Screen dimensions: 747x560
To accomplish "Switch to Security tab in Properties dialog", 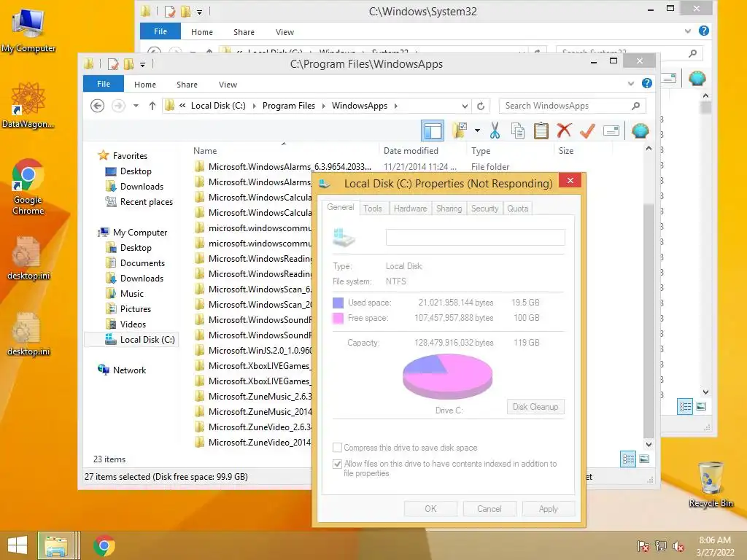I will [484, 209].
